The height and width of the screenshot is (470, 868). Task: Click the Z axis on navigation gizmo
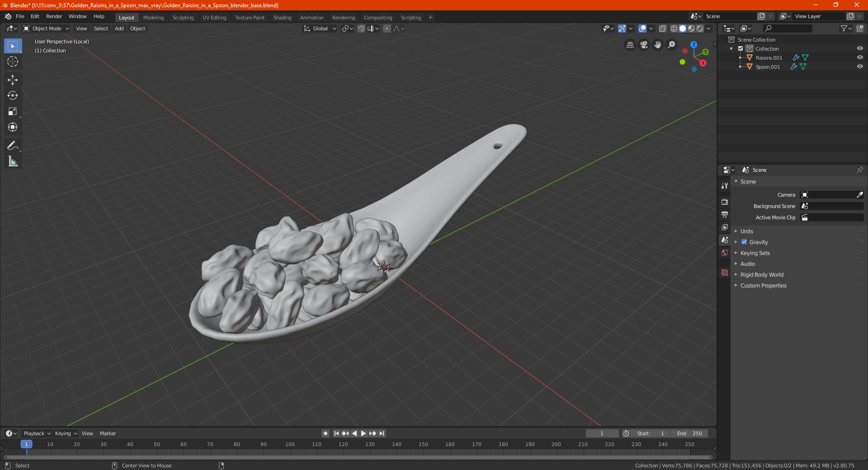tap(693, 45)
